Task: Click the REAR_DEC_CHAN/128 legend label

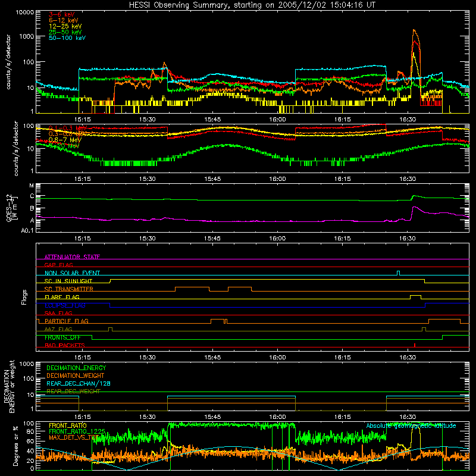Action: click(x=79, y=383)
